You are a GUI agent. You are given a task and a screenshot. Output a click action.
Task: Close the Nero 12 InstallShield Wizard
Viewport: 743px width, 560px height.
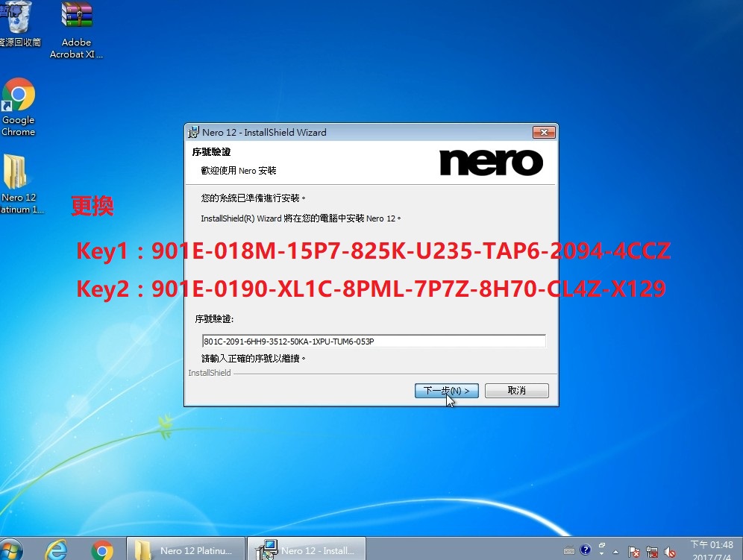click(x=544, y=132)
